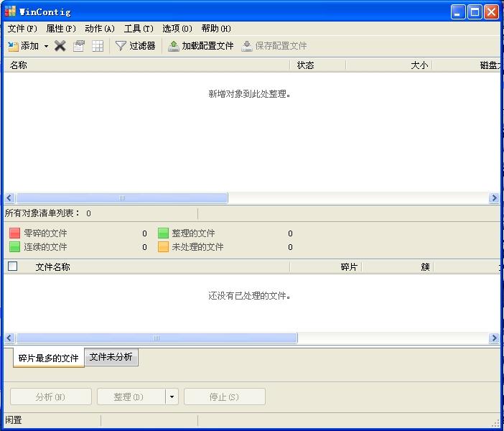Click the properties icon in the toolbar
The width and height of the screenshot is (504, 431).
tap(79, 46)
